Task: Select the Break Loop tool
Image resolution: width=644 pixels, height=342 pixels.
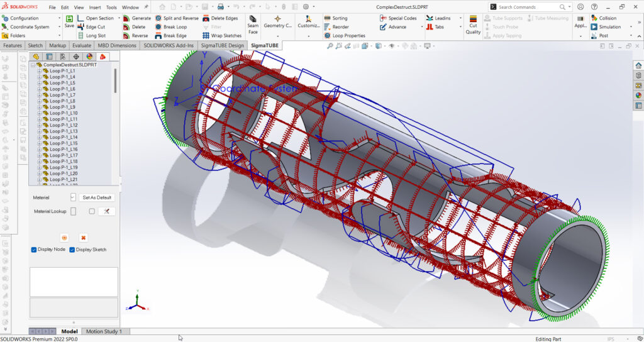Action: point(175,27)
